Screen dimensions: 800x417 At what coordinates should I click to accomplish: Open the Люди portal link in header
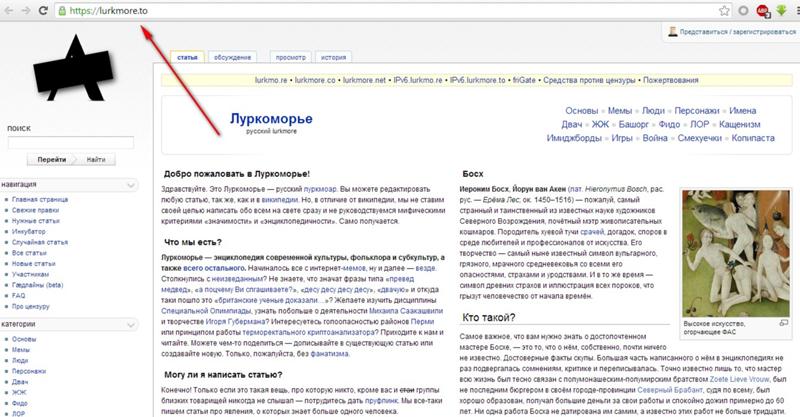(653, 111)
